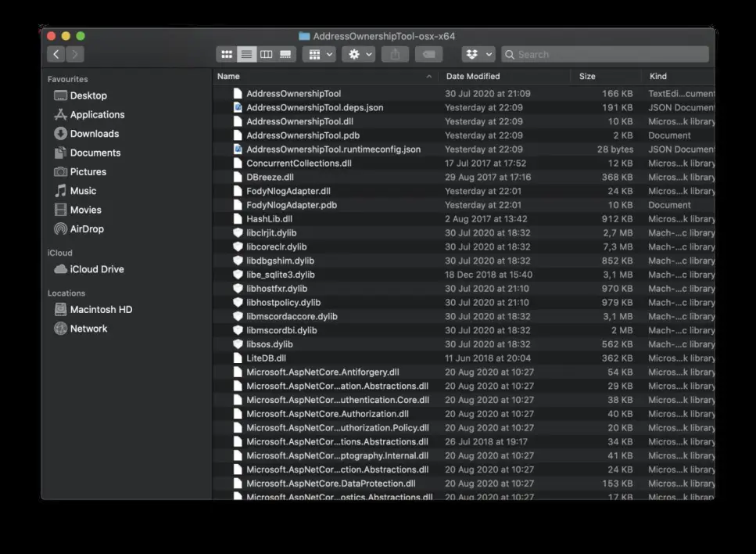Click the folder icon in the window title

pos(304,36)
